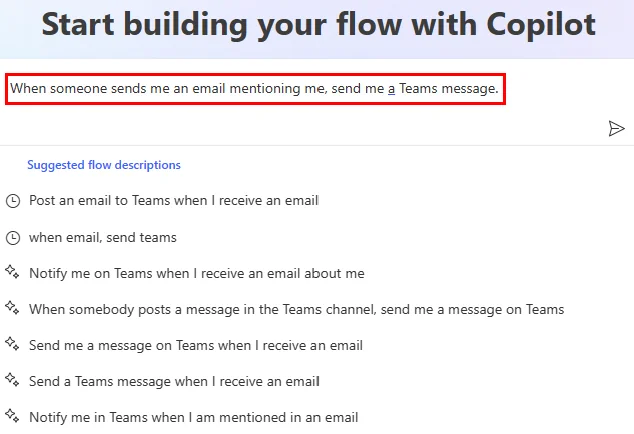Select 'Post an email to Teams when I receive an email'
Image resolution: width=634 pixels, height=434 pixels.
[x=174, y=201]
